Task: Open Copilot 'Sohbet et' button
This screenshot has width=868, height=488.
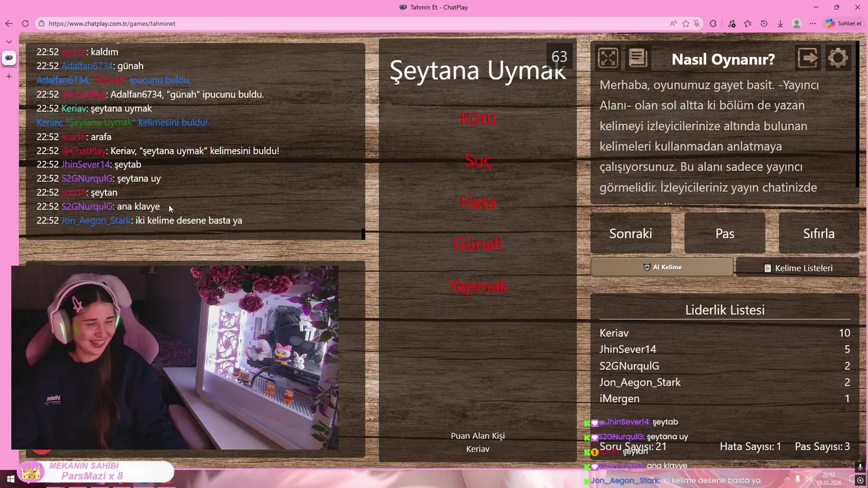Action: click(x=844, y=23)
